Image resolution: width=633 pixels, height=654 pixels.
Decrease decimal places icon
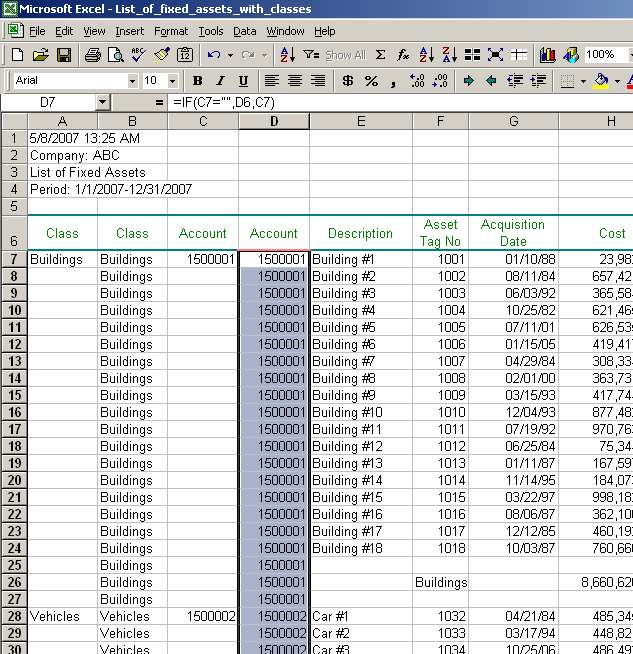[x=440, y=80]
